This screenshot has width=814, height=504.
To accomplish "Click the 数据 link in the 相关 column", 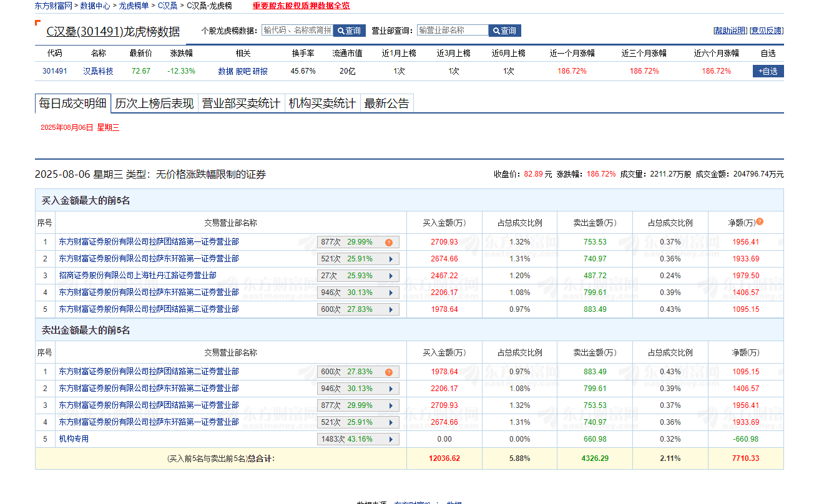I will (225, 72).
